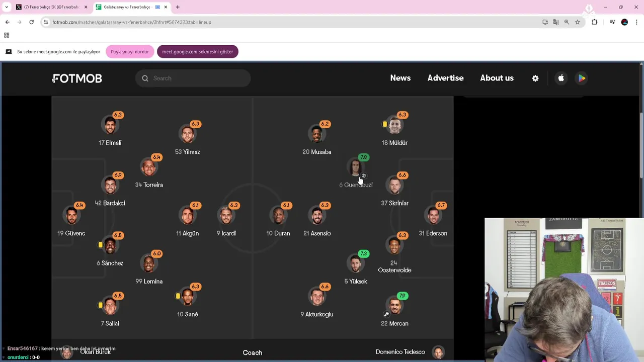Open the Chrome apps grid icon
This screenshot has width=644, height=362.
[7, 35]
